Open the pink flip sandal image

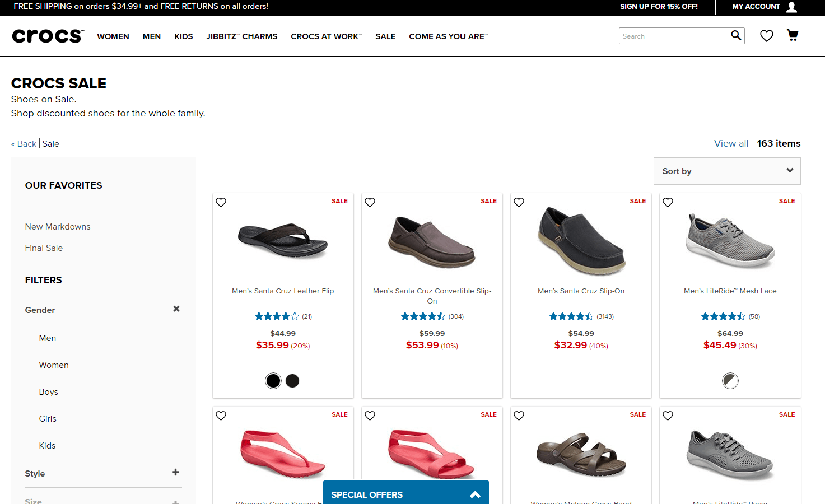tap(283, 454)
